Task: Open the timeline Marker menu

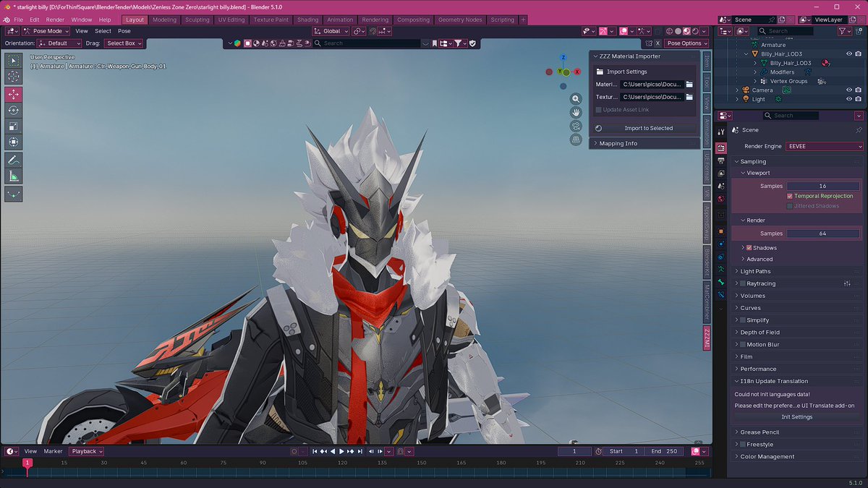Action: point(53,451)
